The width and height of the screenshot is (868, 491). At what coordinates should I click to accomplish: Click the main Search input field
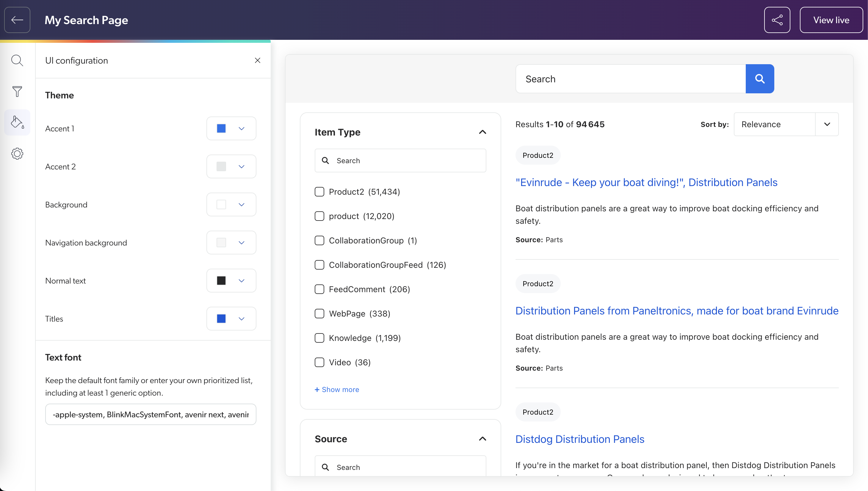coord(631,79)
